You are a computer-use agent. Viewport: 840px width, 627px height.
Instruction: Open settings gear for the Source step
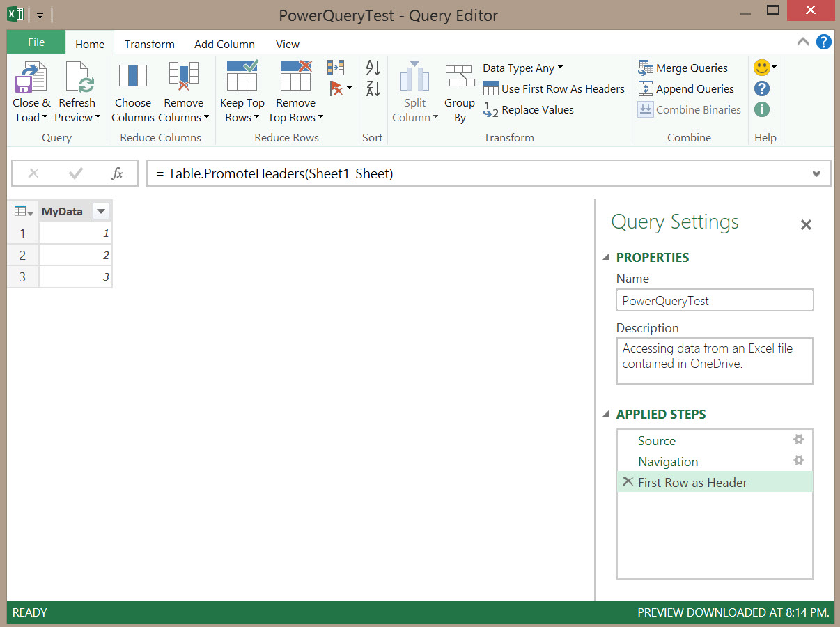coord(799,440)
